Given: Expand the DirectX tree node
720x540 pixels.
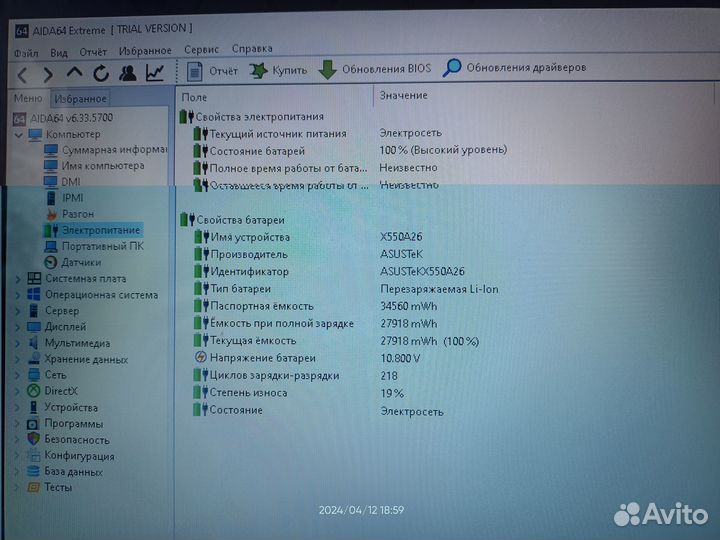Looking at the screenshot, I should (x=18, y=391).
